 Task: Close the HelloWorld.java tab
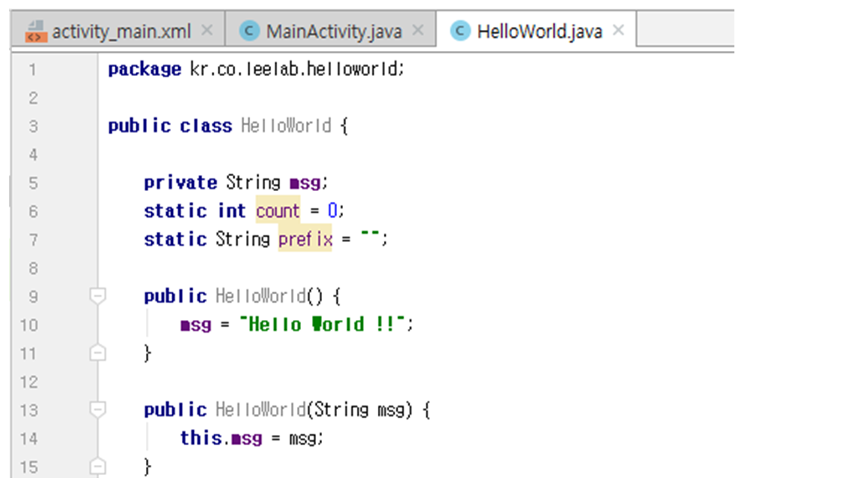(x=618, y=30)
